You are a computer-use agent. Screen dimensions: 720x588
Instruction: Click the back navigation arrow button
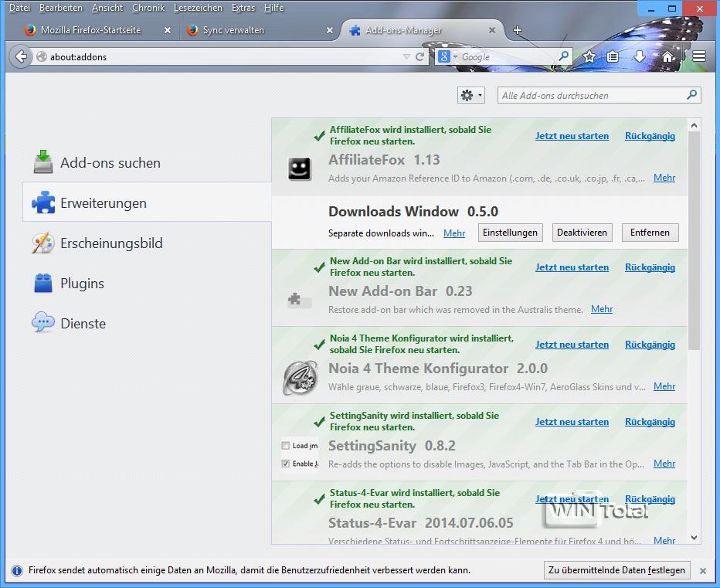20,56
